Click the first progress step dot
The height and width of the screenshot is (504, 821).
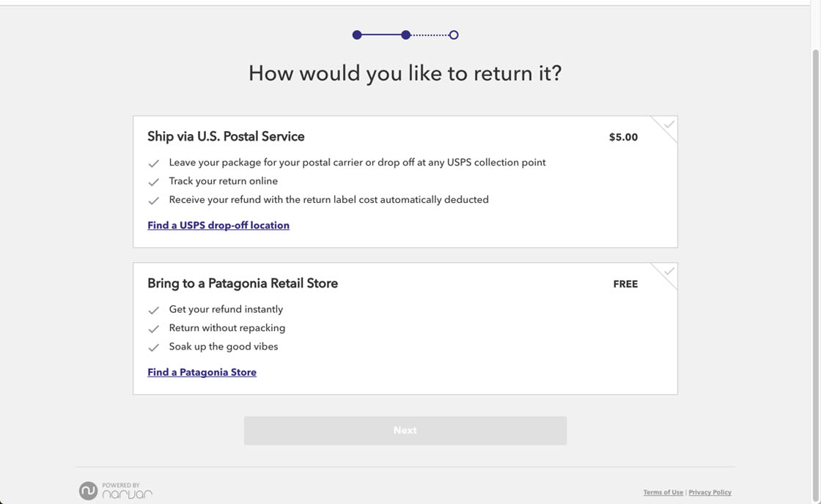pos(357,35)
